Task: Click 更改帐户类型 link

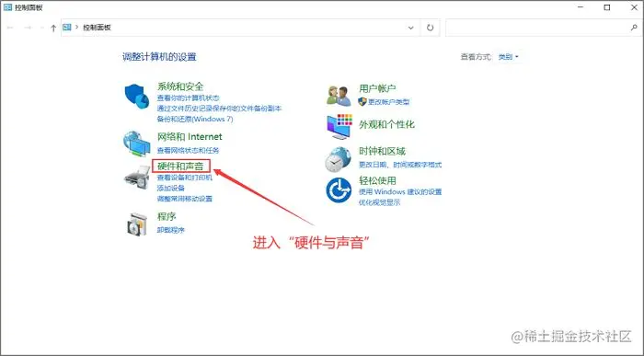Action: pyautogui.click(x=388, y=102)
